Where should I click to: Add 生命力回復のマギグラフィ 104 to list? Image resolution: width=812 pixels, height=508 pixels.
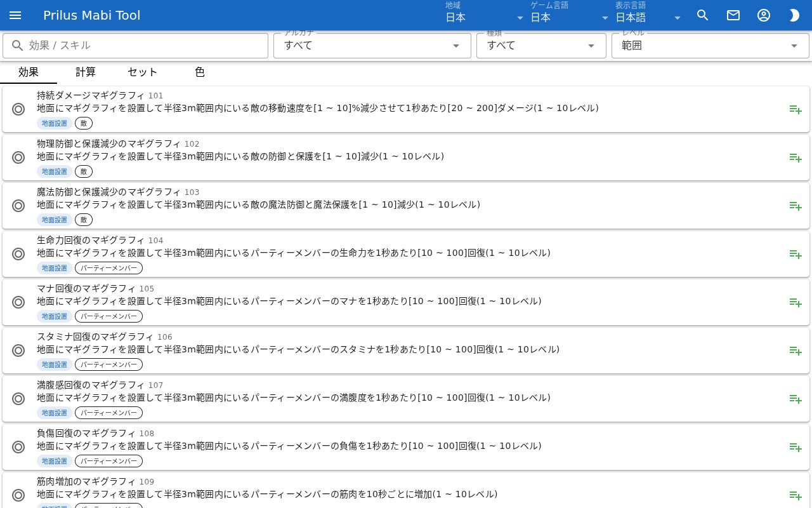tap(796, 254)
